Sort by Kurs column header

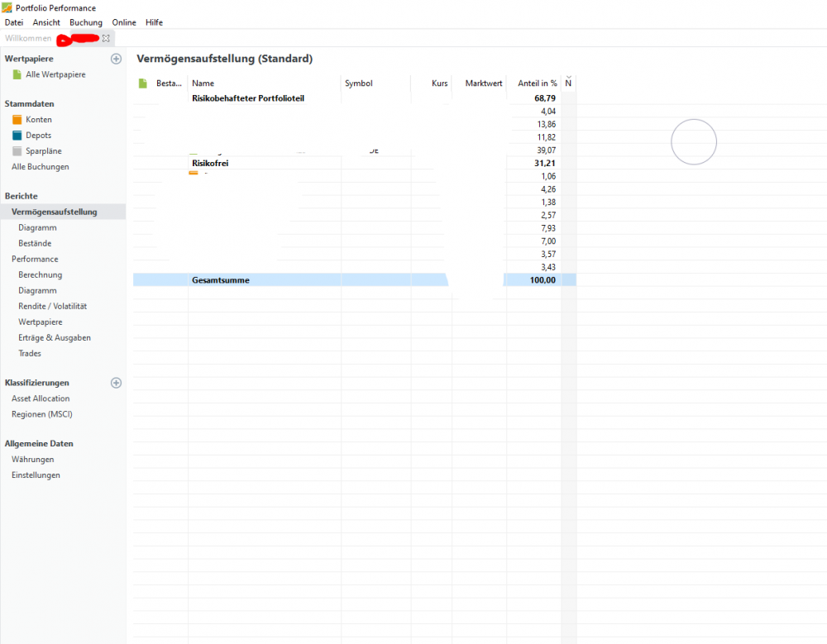click(432, 83)
